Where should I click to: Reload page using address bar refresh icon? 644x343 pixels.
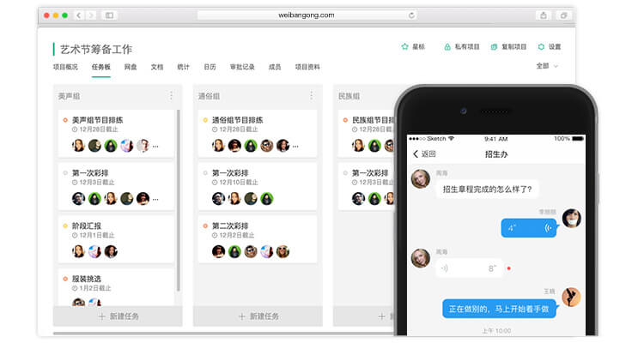[411, 15]
